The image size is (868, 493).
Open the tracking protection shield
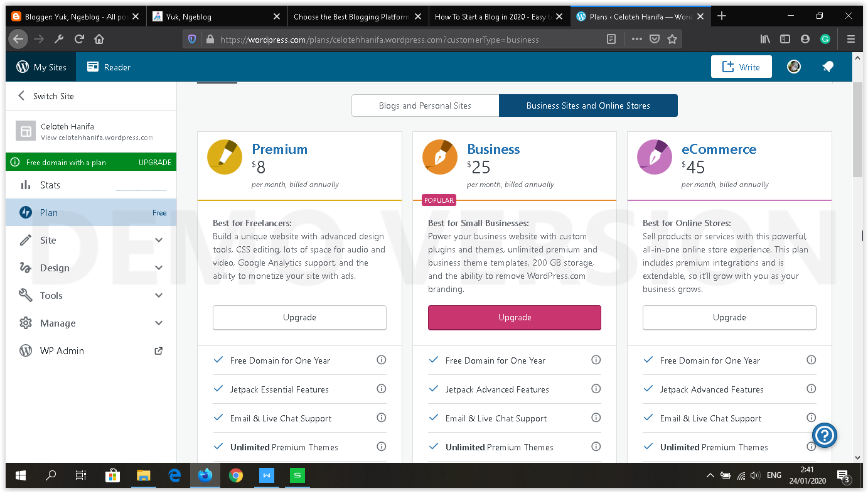192,39
